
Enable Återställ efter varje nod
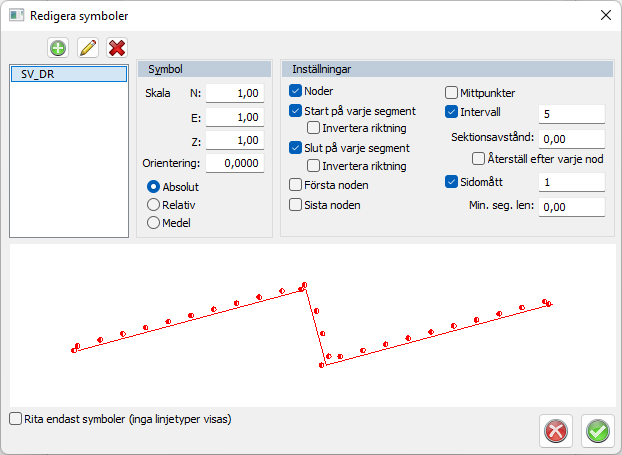(x=479, y=158)
